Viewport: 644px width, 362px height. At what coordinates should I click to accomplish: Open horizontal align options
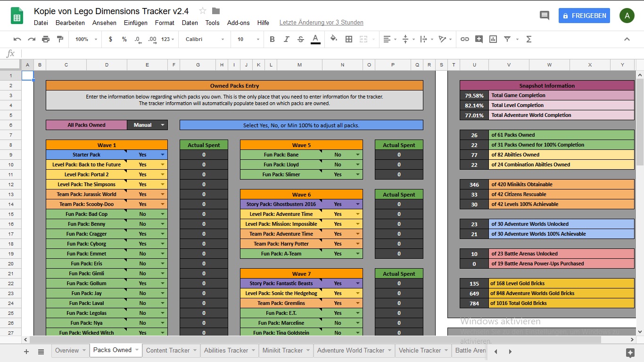(x=389, y=39)
